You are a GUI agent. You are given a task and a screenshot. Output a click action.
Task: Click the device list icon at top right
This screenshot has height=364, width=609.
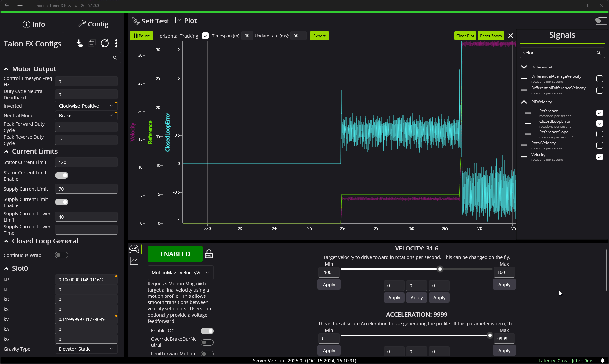[x=601, y=21]
